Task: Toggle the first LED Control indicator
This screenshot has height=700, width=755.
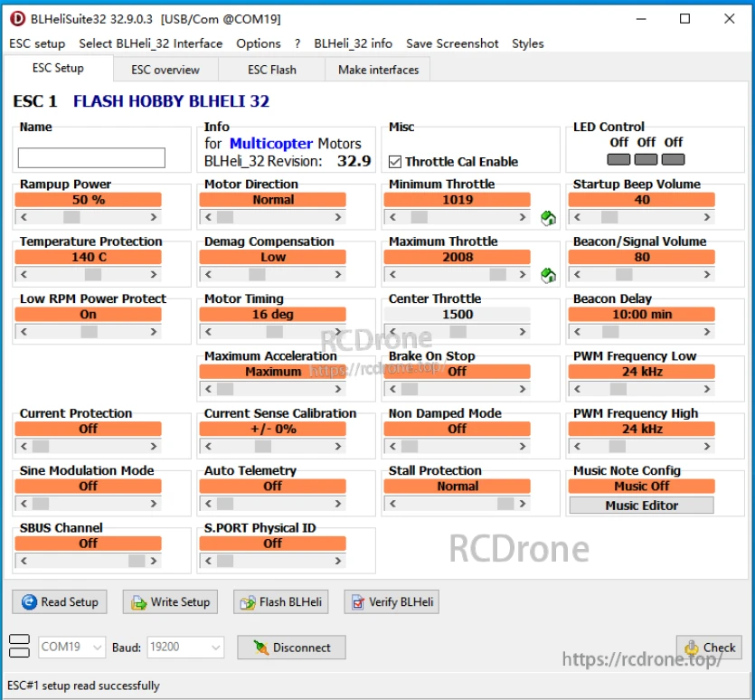Action: [618, 159]
